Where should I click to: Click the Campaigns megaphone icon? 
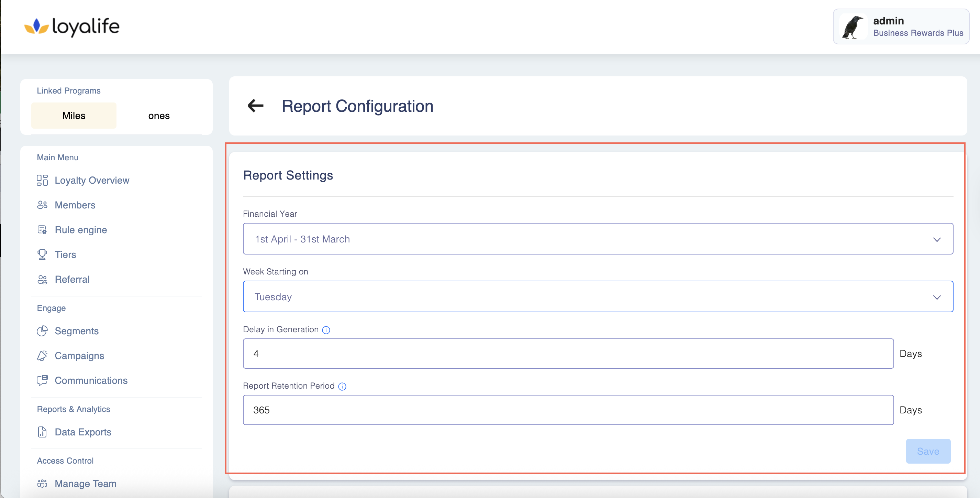[x=42, y=356]
